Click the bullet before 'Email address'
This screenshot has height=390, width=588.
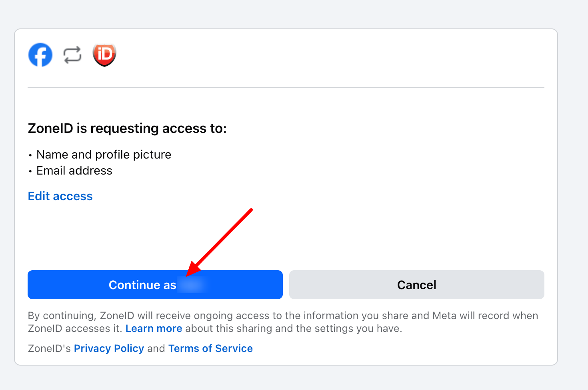coord(30,171)
